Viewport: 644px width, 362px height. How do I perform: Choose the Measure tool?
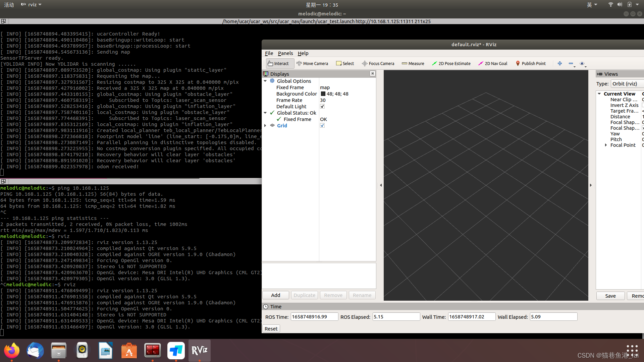[413, 63]
